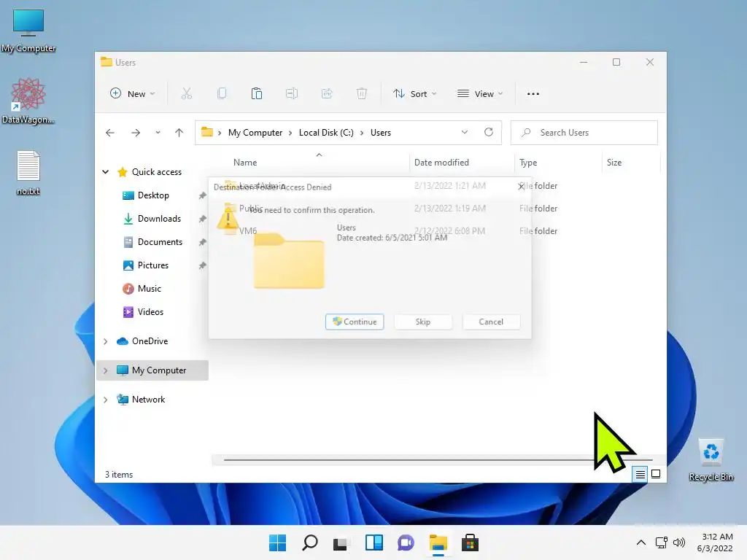The image size is (747, 560).
Task: Click the Search Users input field
Action: (x=584, y=133)
